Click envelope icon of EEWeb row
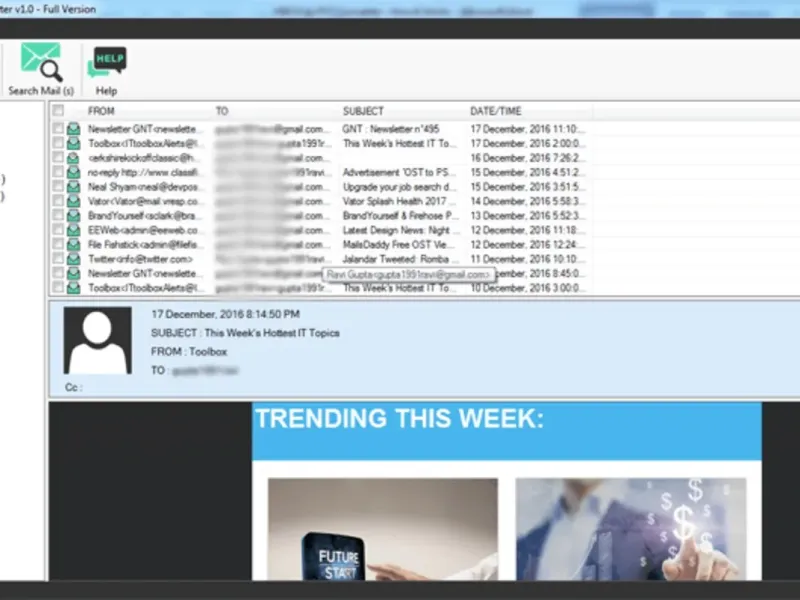 (73, 230)
